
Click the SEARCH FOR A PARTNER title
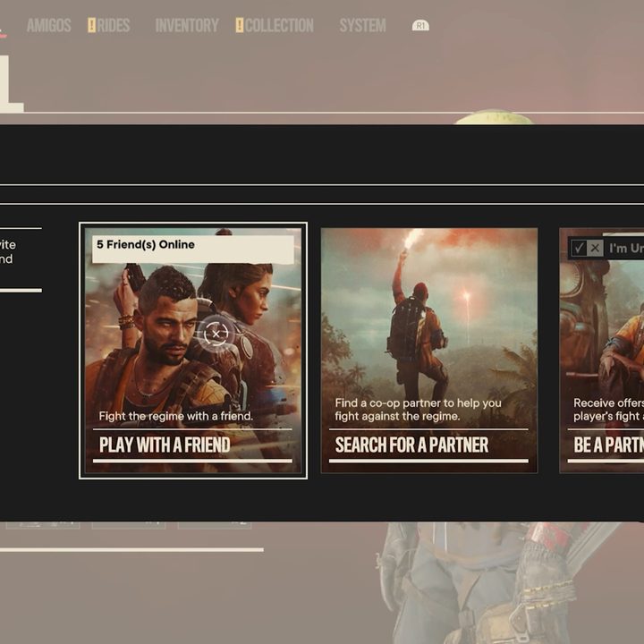412,445
